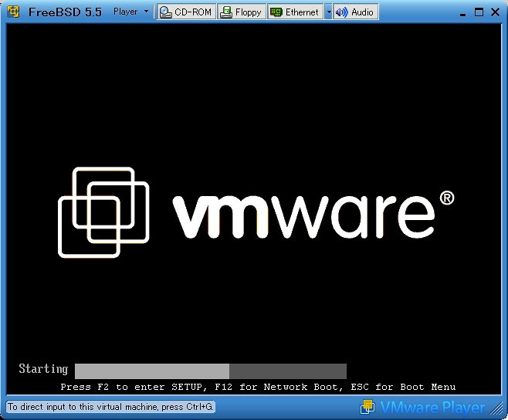Expand the Player dropdown arrow
Viewport: 508px width, 420px height.
click(146, 12)
